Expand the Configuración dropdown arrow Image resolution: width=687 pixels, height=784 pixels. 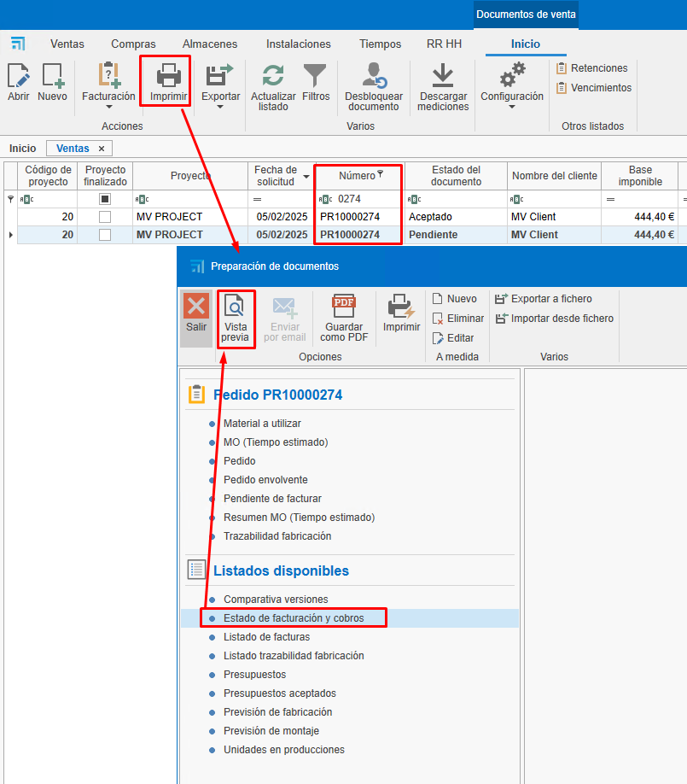(512, 107)
